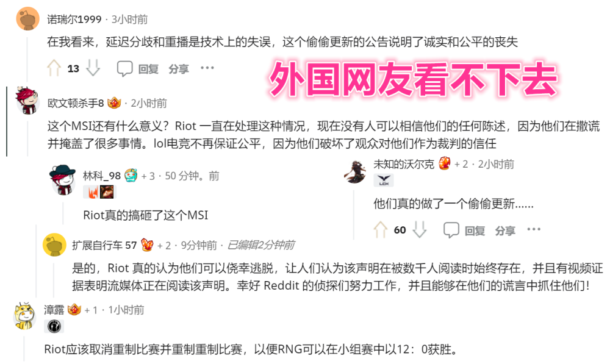Share the comment with 60 votes
The height and width of the screenshot is (364, 610).
click(505, 230)
